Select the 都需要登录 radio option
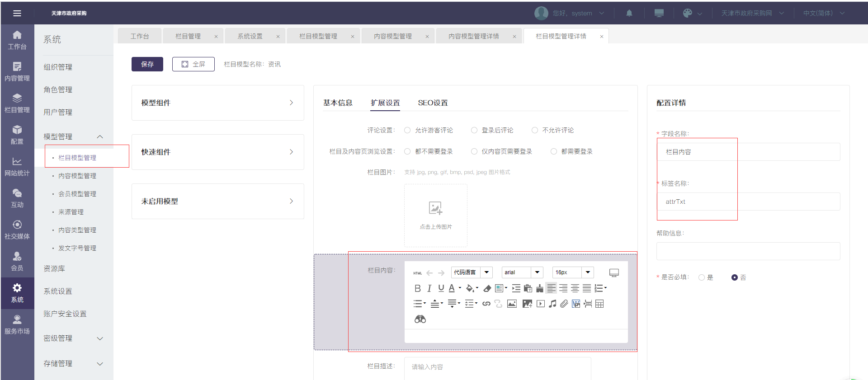Viewport: 868px width, 380px height. click(x=554, y=151)
